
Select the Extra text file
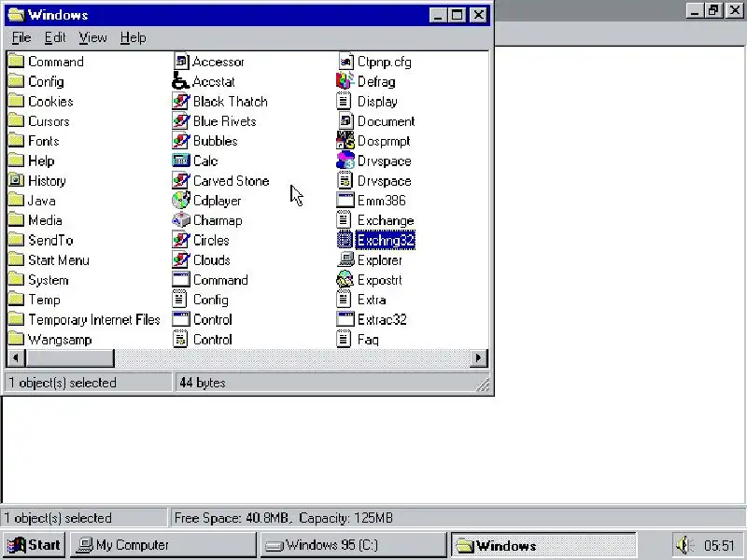361,300
